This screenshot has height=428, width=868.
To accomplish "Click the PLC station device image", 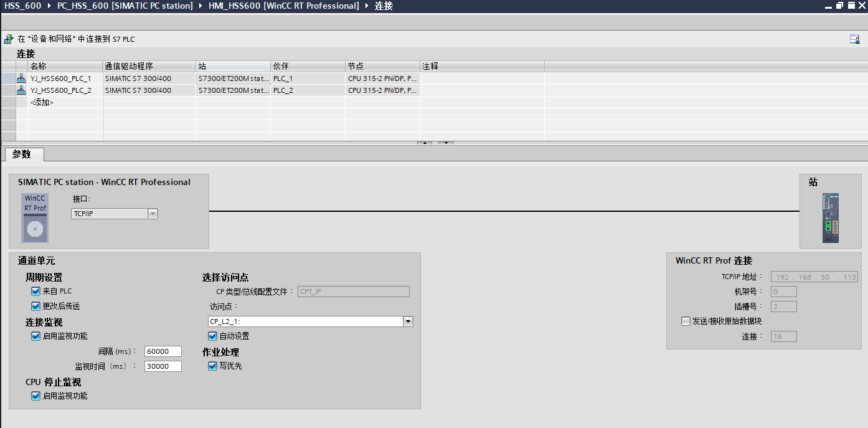I will pos(830,217).
